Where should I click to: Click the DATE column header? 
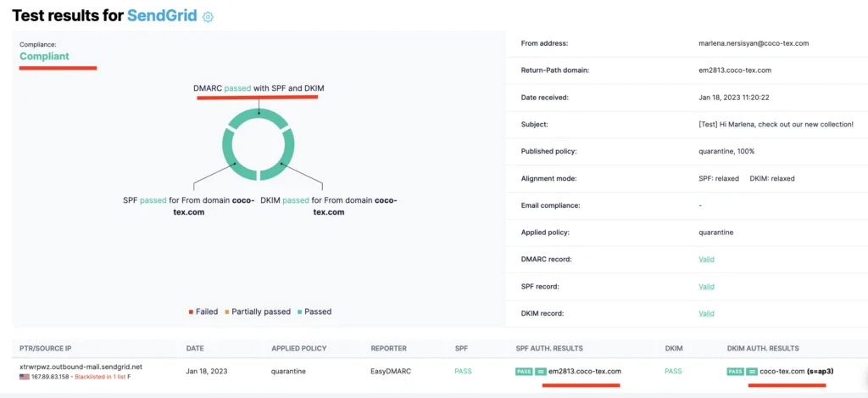(x=195, y=349)
